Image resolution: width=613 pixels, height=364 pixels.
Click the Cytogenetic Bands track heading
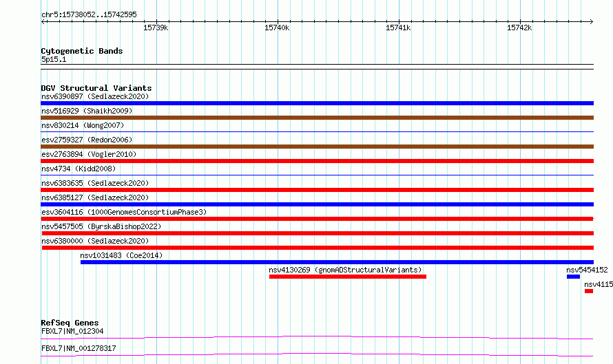82,51
